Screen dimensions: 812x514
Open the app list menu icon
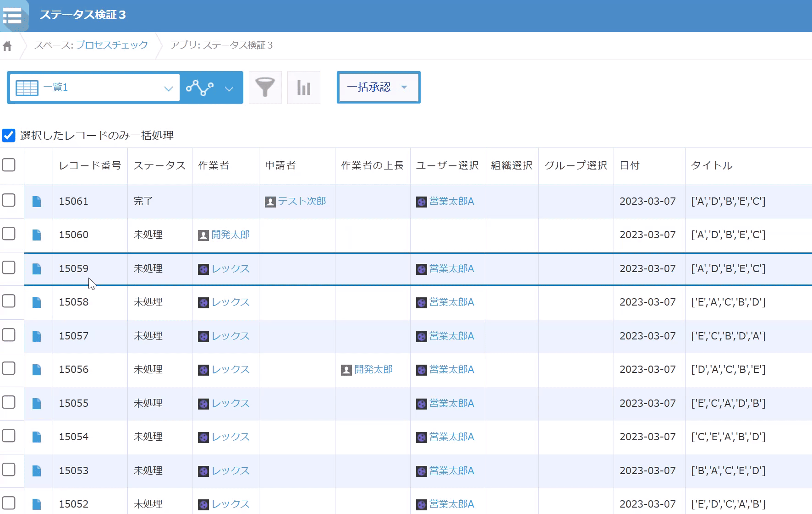pyautogui.click(x=12, y=16)
